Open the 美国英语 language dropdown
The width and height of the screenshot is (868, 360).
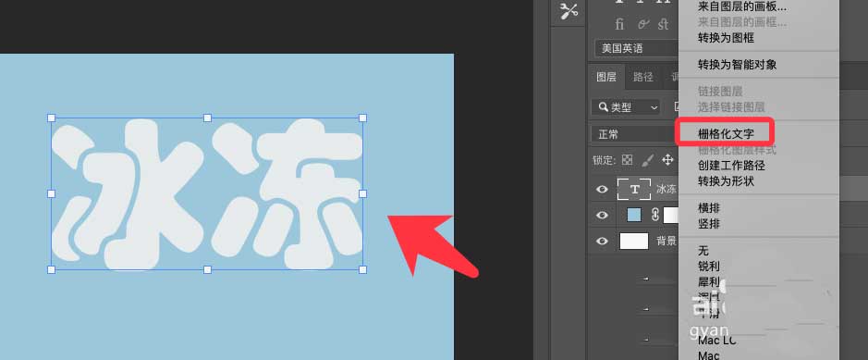pyautogui.click(x=637, y=48)
